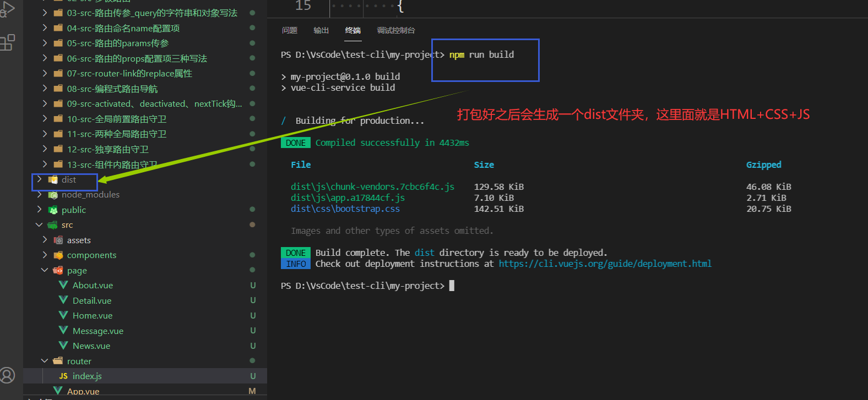Image resolution: width=868 pixels, height=400 pixels.
Task: Click the page folder icon
Action: [x=58, y=270]
